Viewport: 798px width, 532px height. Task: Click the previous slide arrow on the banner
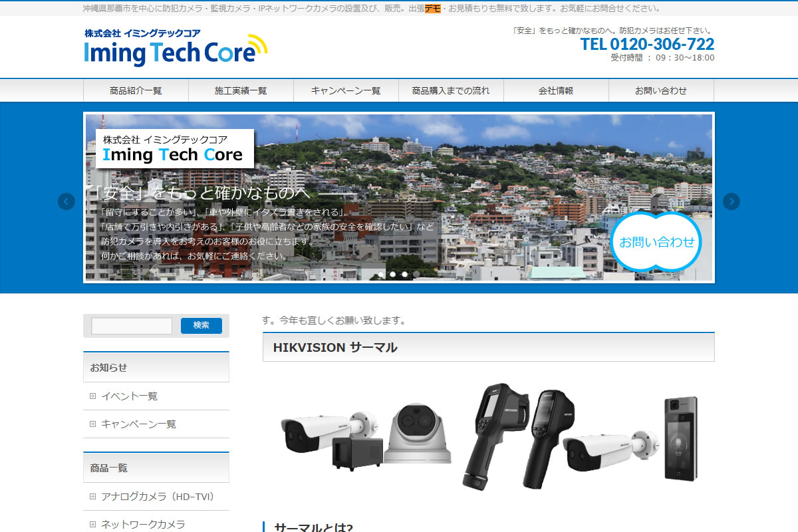tap(66, 201)
